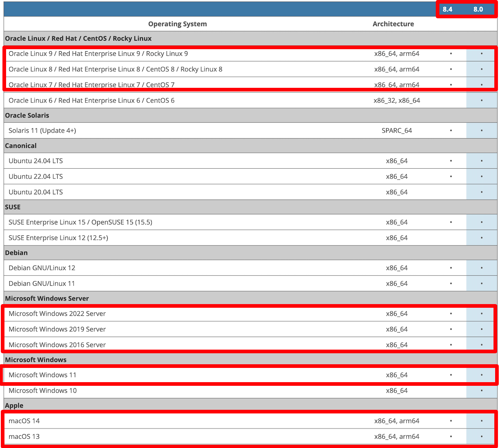Image resolution: width=500 pixels, height=448 pixels.
Task: Select the macOS 13 row
Action: [250, 437]
